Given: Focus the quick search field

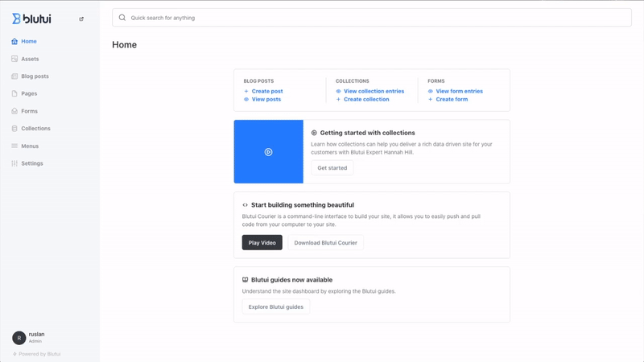Looking at the screenshot, I should [x=370, y=18].
